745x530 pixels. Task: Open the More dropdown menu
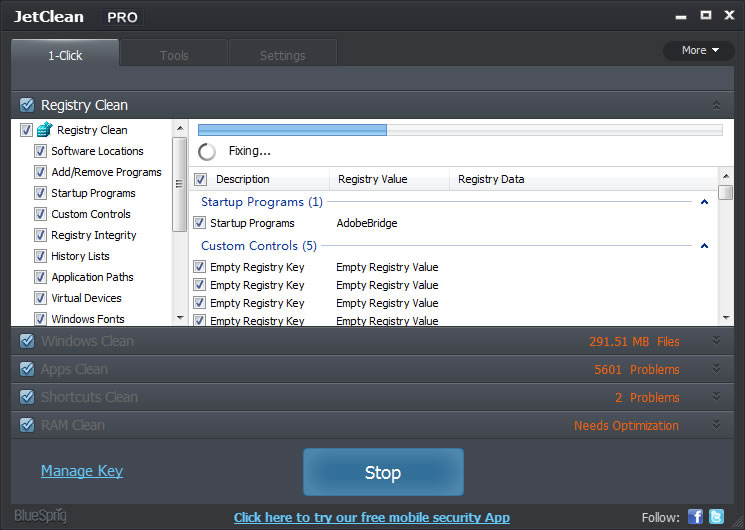pos(699,50)
